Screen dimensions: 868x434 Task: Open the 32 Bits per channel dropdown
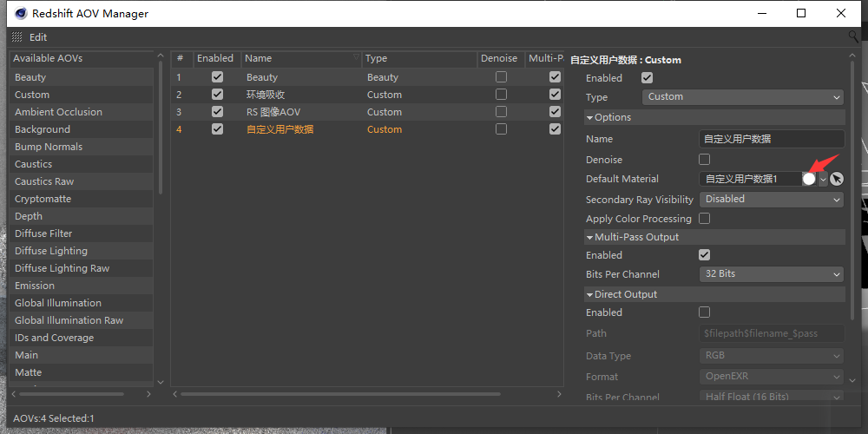(x=772, y=274)
